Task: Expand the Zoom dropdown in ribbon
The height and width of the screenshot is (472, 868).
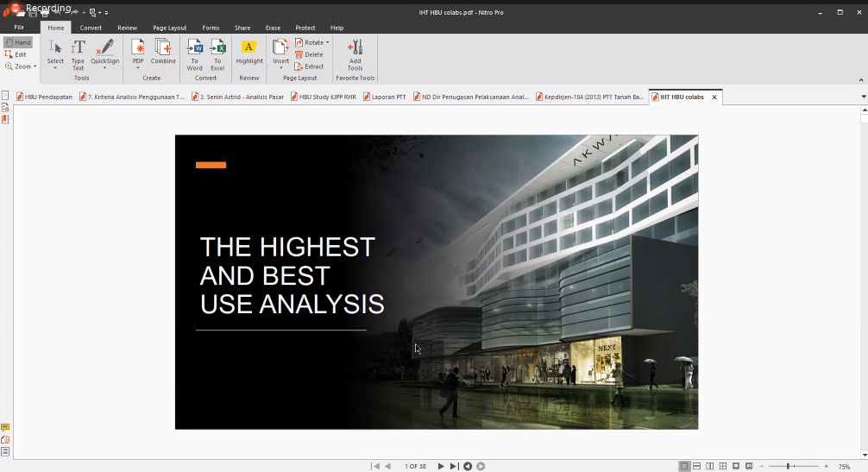Action: [x=35, y=66]
